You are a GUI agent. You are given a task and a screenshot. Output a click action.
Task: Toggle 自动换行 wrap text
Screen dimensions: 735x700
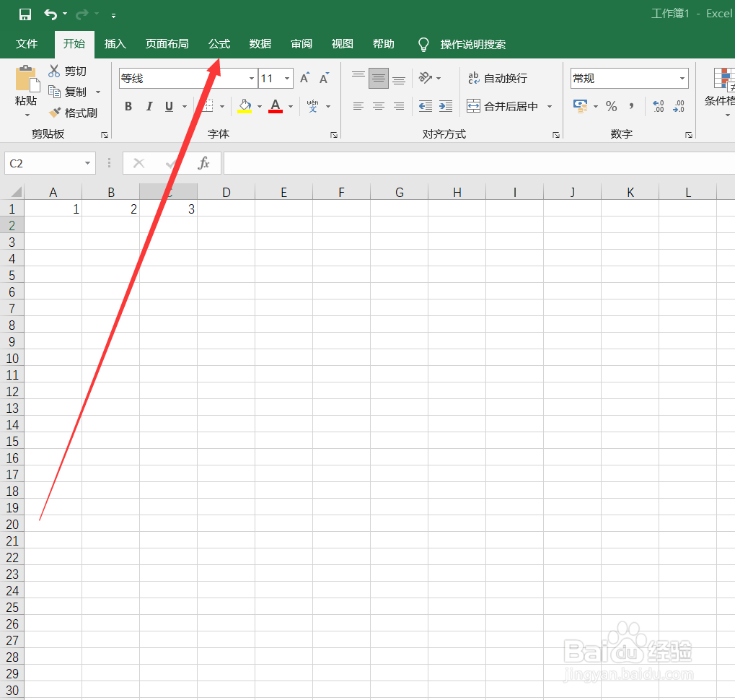[x=498, y=78]
